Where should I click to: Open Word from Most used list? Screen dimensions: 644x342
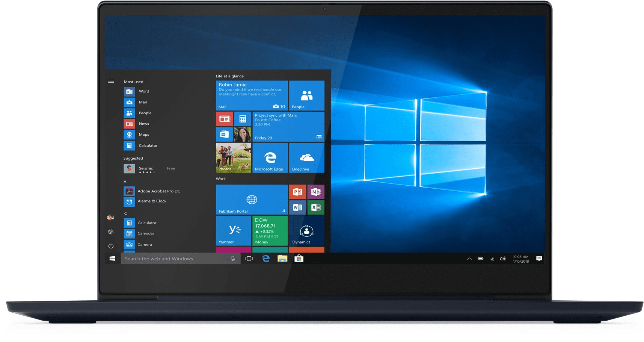click(x=137, y=91)
